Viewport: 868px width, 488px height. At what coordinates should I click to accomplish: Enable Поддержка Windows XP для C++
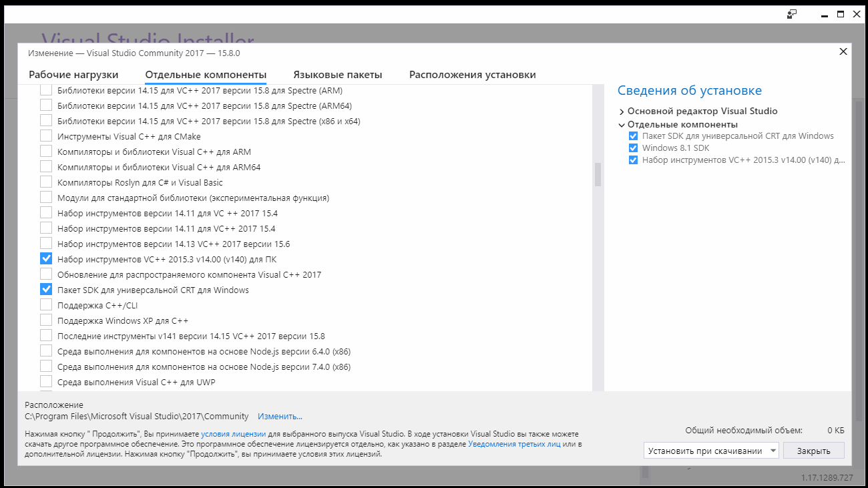(x=46, y=320)
